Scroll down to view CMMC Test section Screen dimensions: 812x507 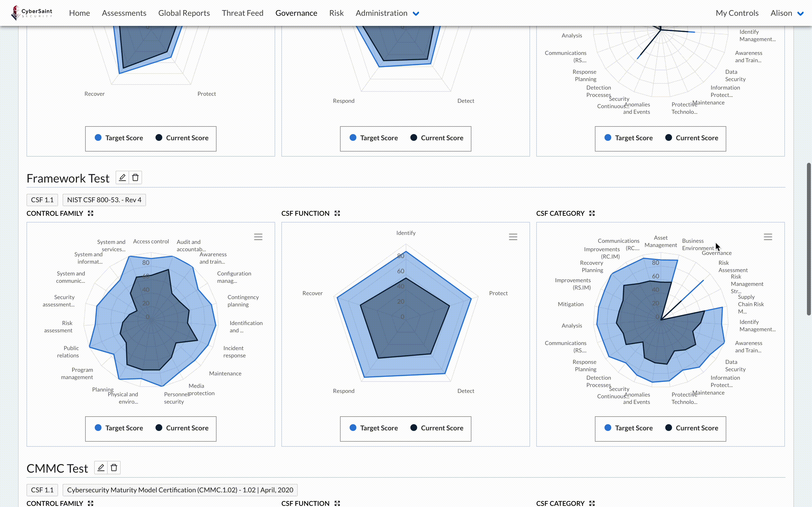(x=57, y=467)
